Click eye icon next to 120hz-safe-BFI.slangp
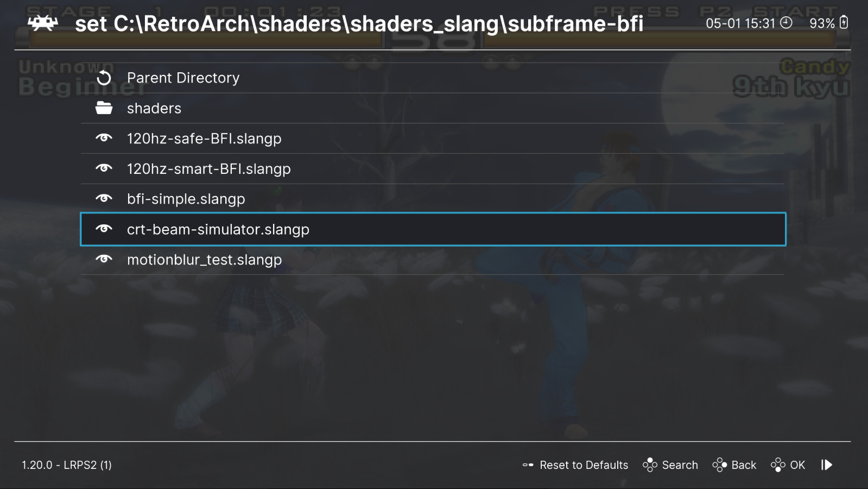 coord(104,138)
